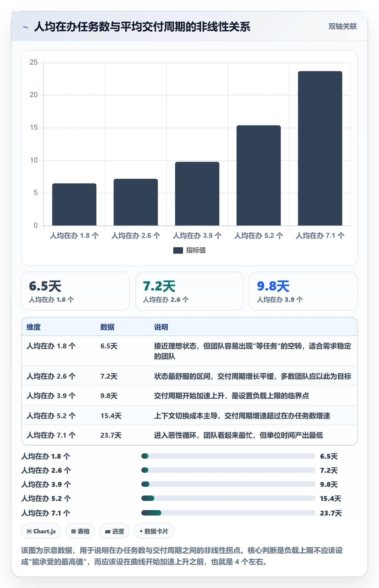Click the x-axis label 人均在办 7.1 个
The width and height of the screenshot is (379, 588).
pos(320,236)
